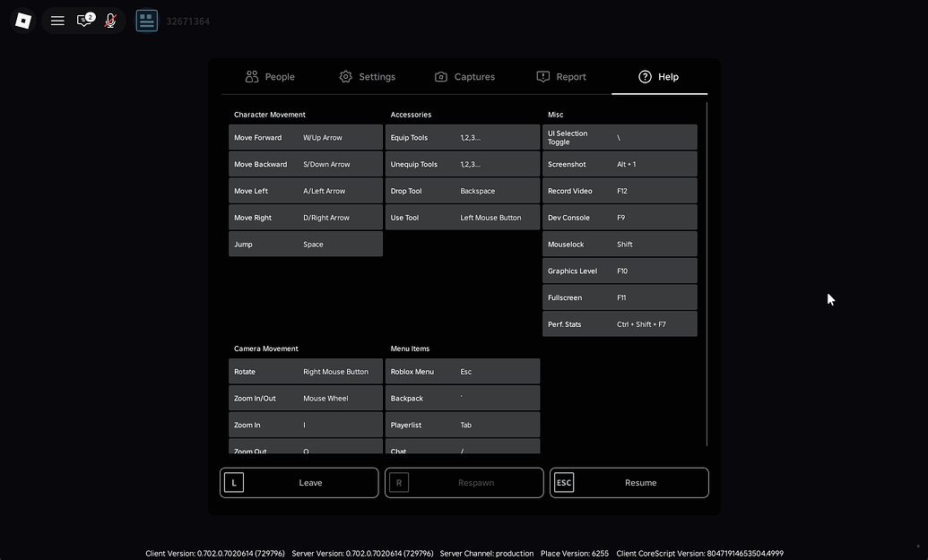
Task: Click the Drop Tool row
Action: pos(463,191)
